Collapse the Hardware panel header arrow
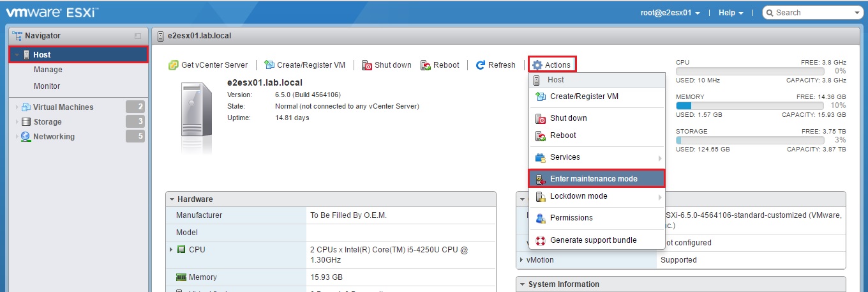 point(172,199)
